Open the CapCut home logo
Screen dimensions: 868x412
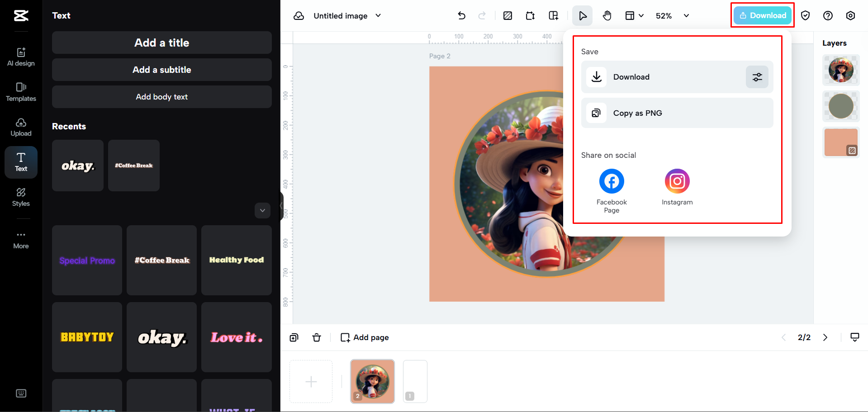(21, 16)
